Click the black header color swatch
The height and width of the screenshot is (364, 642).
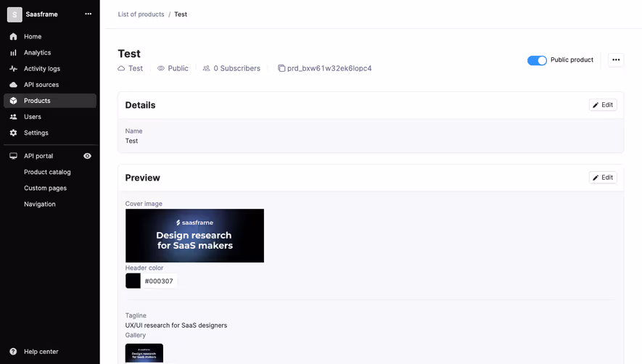click(x=133, y=281)
